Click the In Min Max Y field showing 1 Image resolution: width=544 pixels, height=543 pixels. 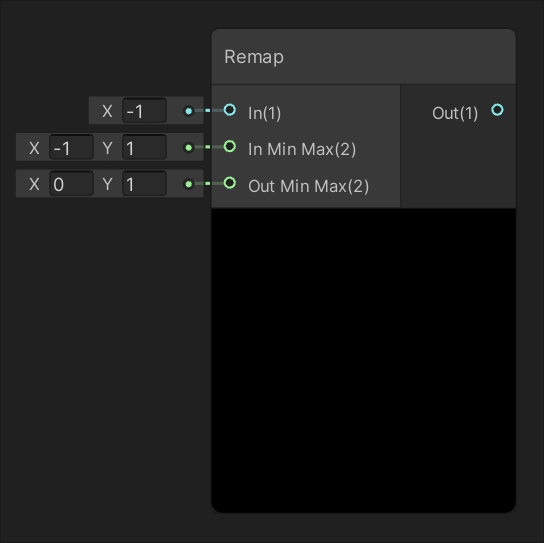144,147
